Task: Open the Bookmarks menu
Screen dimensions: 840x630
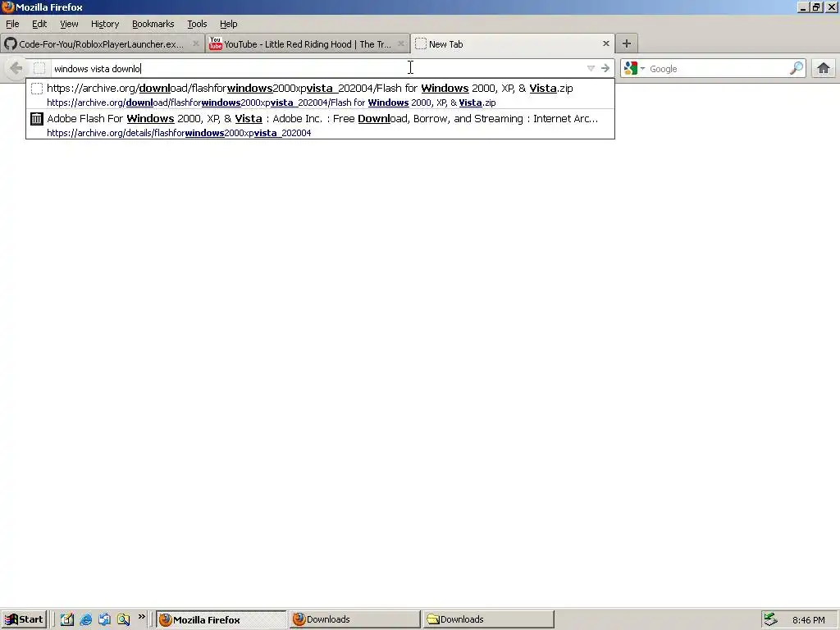Action: pos(153,24)
